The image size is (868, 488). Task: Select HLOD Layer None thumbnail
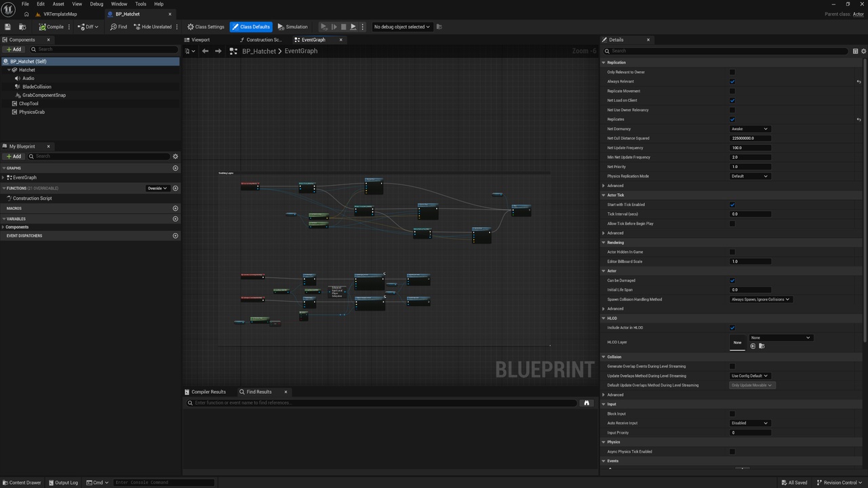(737, 342)
